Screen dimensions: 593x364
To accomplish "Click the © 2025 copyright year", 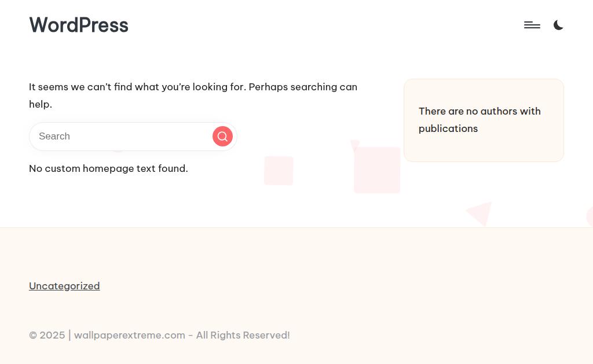I will pos(47,335).
